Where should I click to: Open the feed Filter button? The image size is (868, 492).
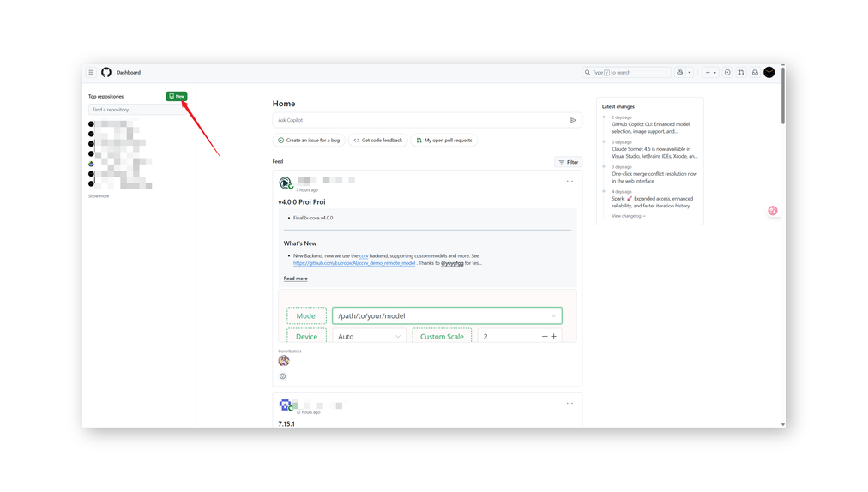coord(568,162)
